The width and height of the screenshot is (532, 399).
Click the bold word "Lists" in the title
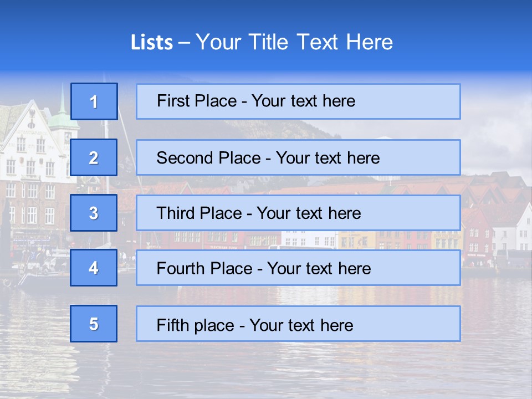(x=151, y=43)
